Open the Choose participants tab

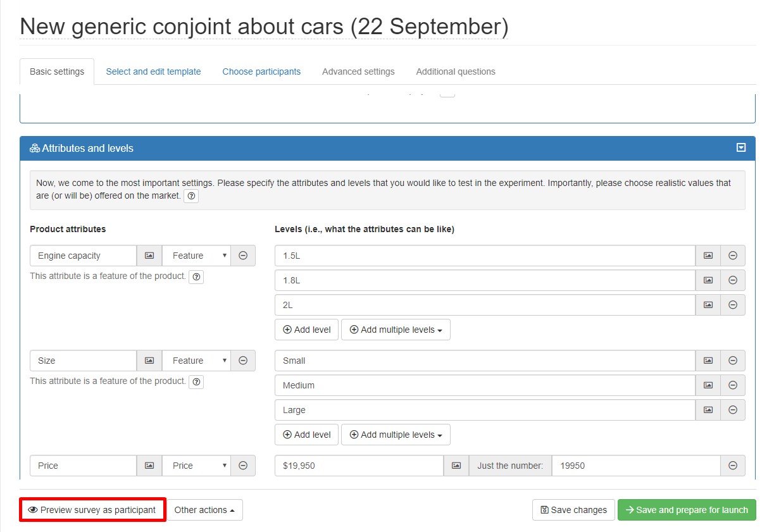tap(261, 71)
